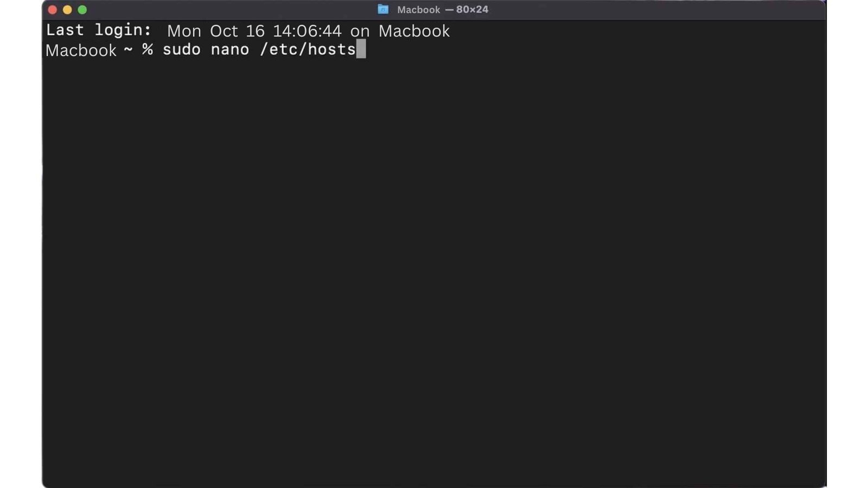Viewport: 868px width, 488px height.
Task: Click the Last login: text
Action: (x=99, y=30)
